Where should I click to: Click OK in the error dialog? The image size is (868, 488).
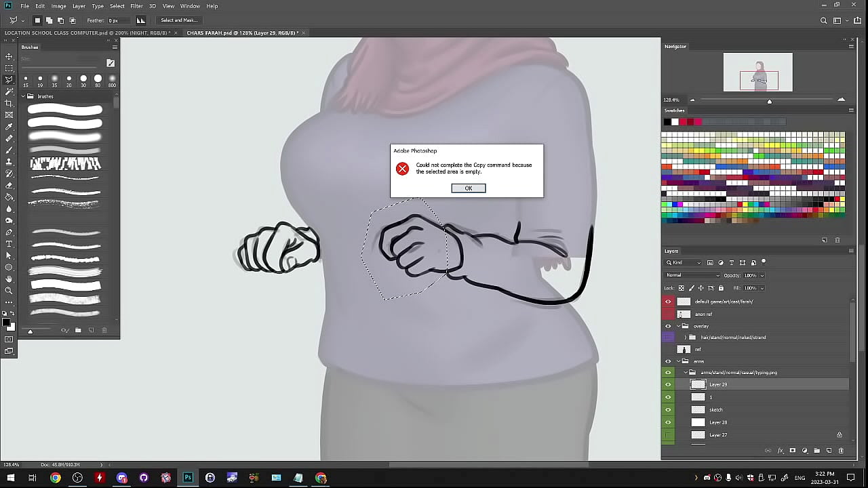tap(468, 188)
